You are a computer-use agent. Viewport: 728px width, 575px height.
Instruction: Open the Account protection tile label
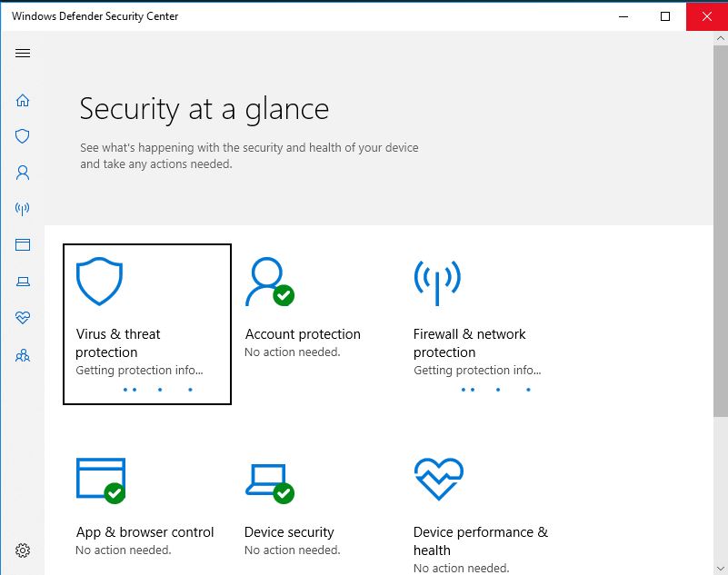[x=303, y=334]
